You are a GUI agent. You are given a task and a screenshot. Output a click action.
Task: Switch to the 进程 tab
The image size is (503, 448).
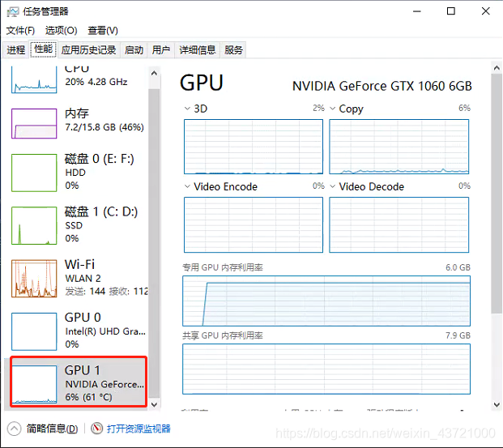coord(16,50)
